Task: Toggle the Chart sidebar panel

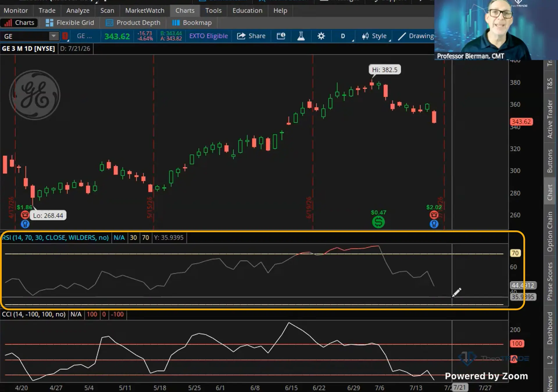Action: (550, 192)
